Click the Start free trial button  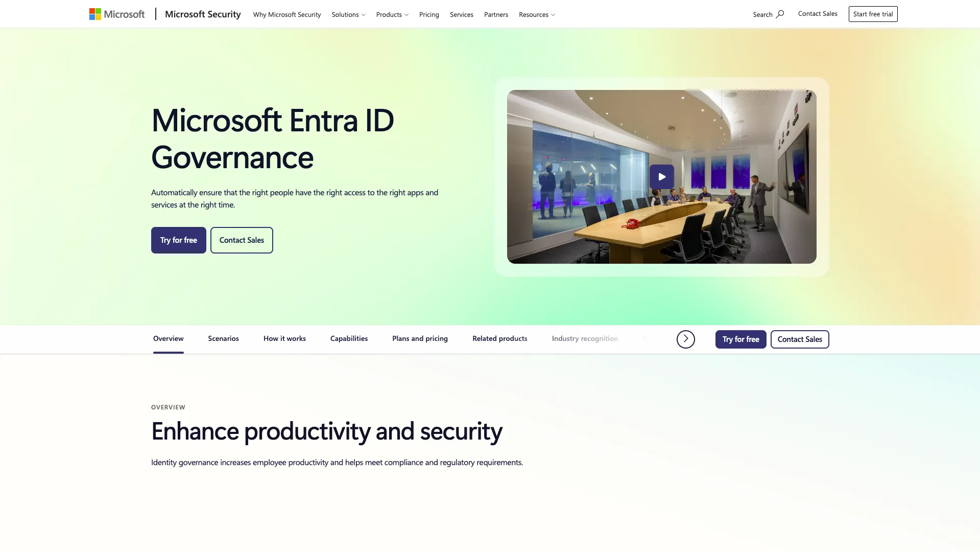coord(873,14)
